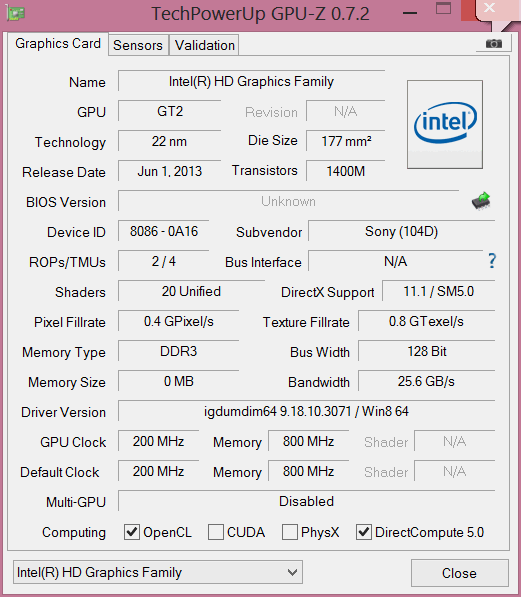Viewport: 521px width, 597px height.
Task: Toggle the OpenCL checkbox
Action: coord(132,532)
